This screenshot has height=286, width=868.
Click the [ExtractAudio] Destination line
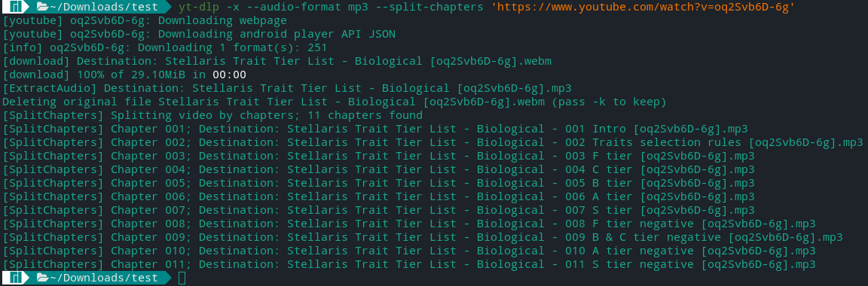(287, 89)
